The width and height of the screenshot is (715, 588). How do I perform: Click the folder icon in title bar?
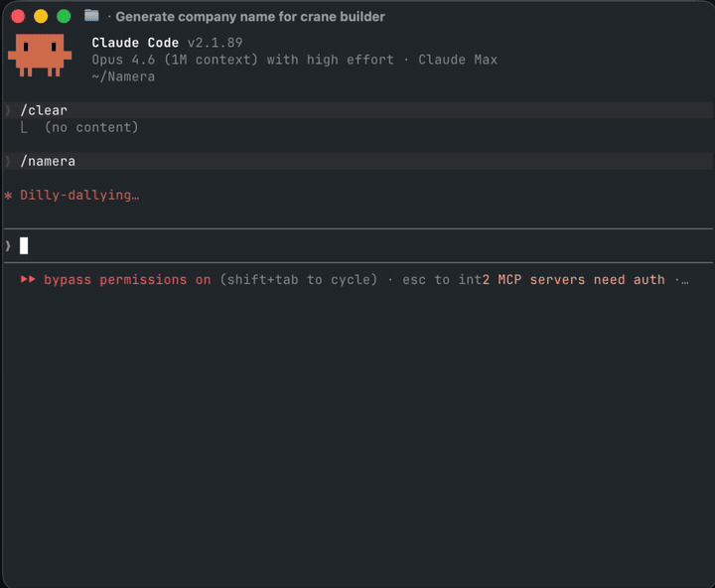[x=91, y=16]
